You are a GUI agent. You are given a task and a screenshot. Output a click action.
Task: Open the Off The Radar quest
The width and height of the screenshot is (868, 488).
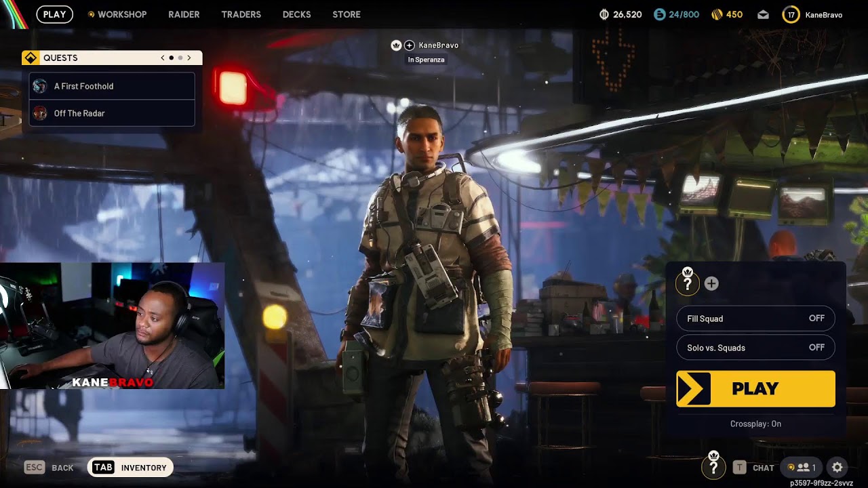click(112, 113)
